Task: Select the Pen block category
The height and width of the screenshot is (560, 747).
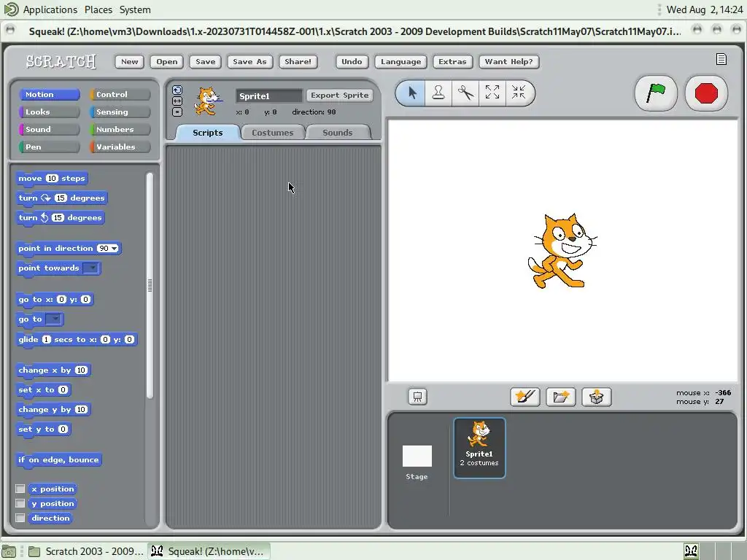Action: (x=49, y=147)
